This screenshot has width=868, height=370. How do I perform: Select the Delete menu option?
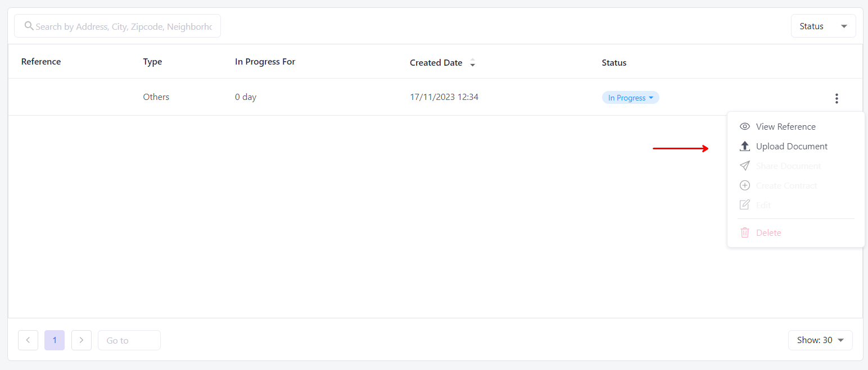click(x=768, y=232)
